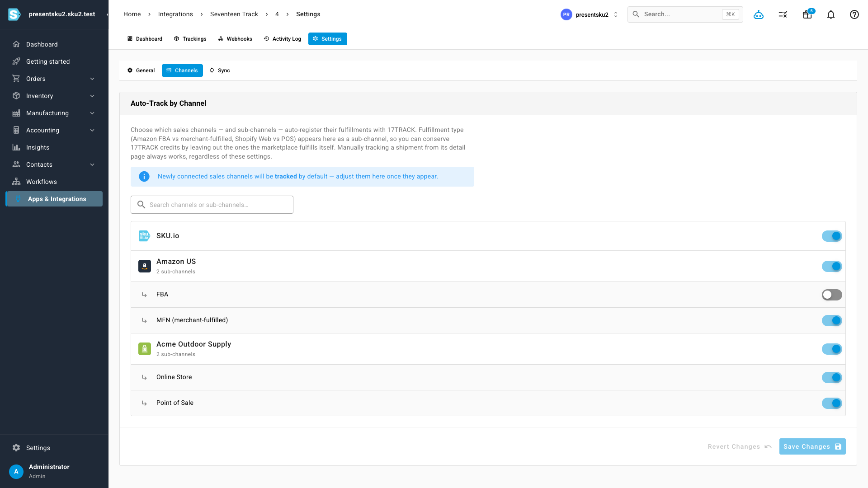Click the SKU.io channel logo
868x488 pixels.
pyautogui.click(x=144, y=236)
